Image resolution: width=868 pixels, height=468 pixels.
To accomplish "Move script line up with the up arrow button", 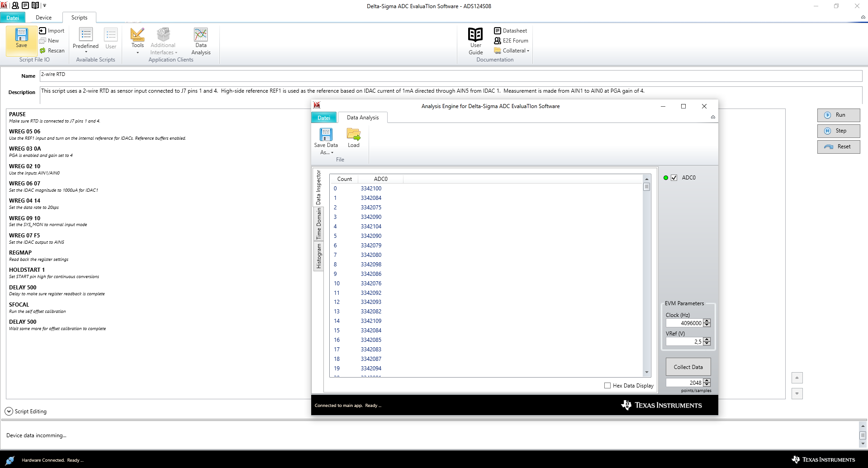I will pos(797,378).
